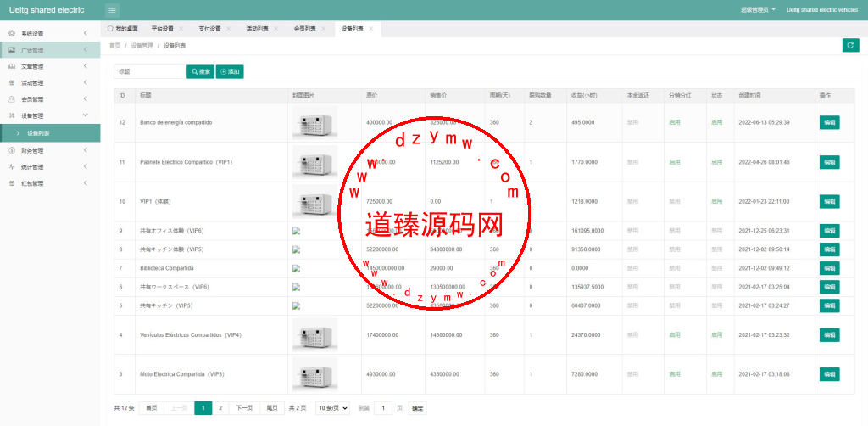This screenshot has height=426, width=868.
Task: Click the 财务管理 coin icon in sidebar
Action: [12, 150]
